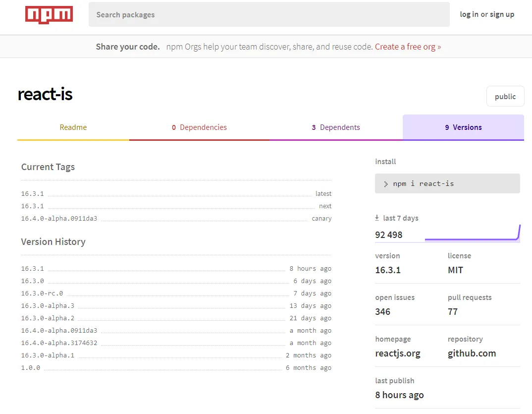Open 16.4.0-alpha.0911da3 in Version History
532x414 pixels.
(x=59, y=331)
